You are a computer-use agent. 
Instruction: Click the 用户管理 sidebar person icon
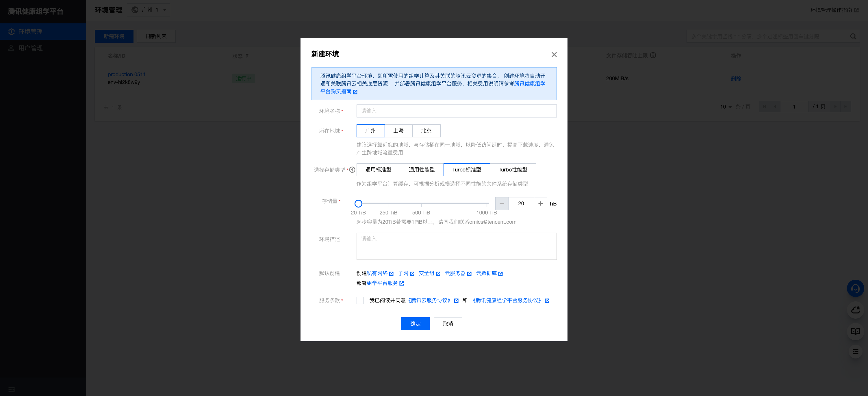12,48
